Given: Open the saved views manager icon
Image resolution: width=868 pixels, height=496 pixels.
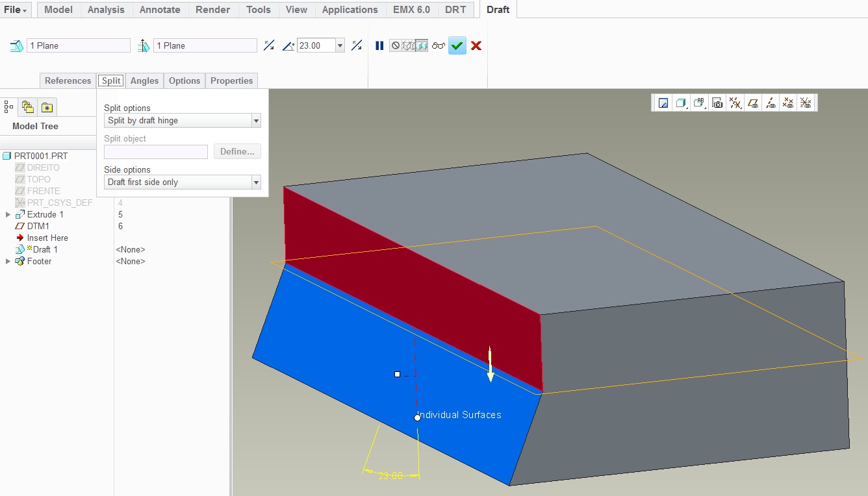Looking at the screenshot, I should pyautogui.click(x=717, y=103).
